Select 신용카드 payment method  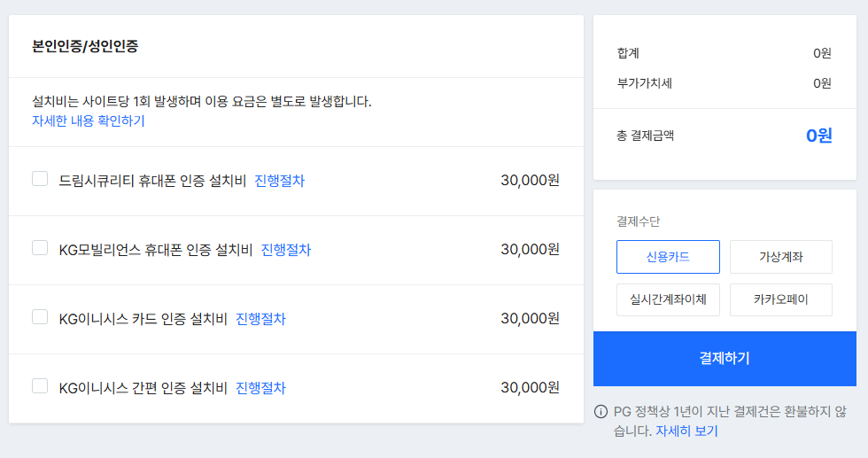tap(668, 257)
